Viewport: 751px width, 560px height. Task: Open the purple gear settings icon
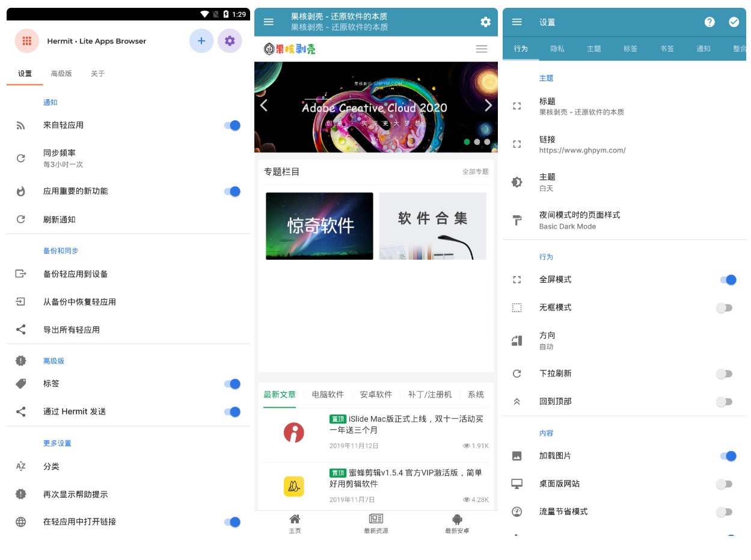(229, 41)
